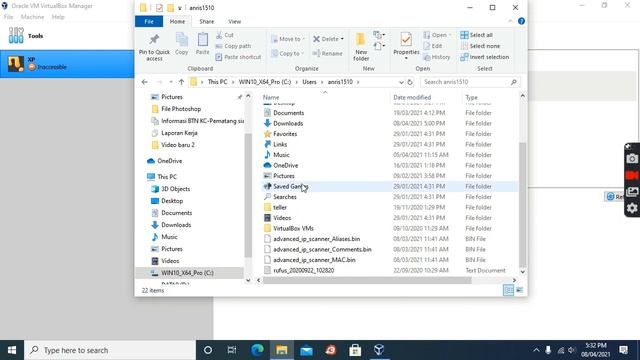Switch to the View ribbon tab
This screenshot has height=360, width=640.
click(x=234, y=21)
